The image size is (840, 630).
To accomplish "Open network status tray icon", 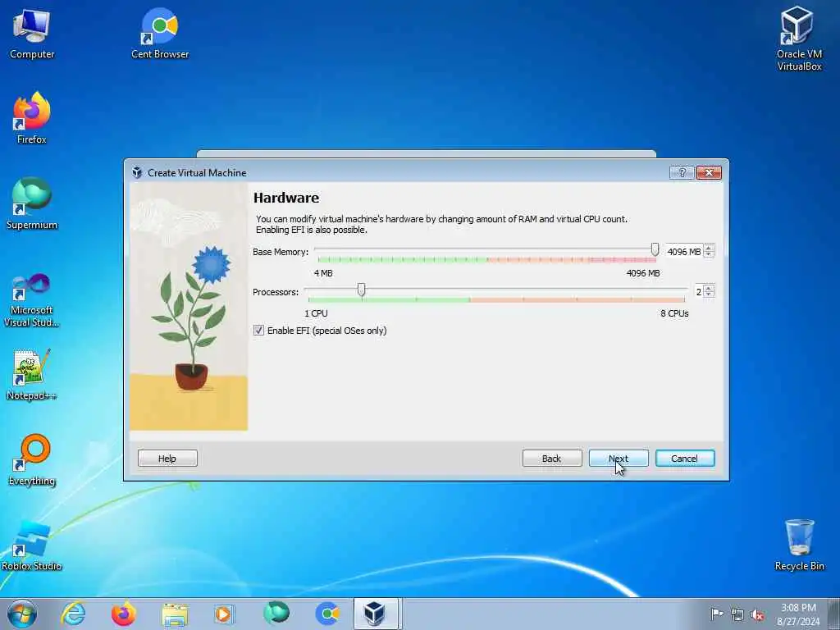I will 737,614.
